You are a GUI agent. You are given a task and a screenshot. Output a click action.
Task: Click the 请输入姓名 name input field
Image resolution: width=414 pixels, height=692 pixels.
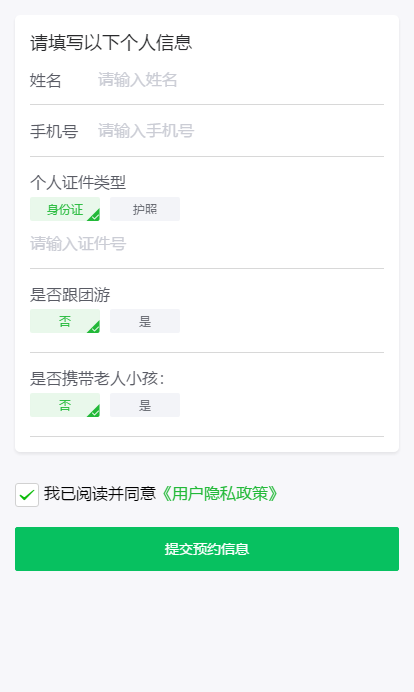pyautogui.click(x=241, y=80)
